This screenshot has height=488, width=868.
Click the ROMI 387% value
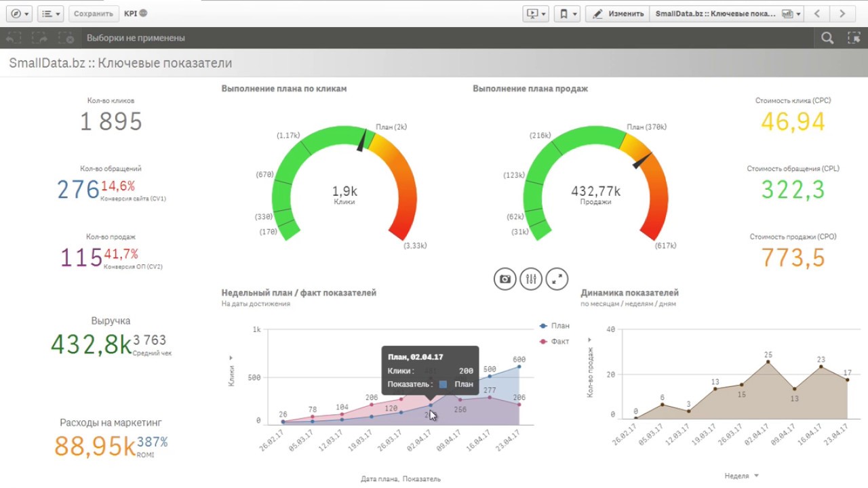(x=153, y=442)
